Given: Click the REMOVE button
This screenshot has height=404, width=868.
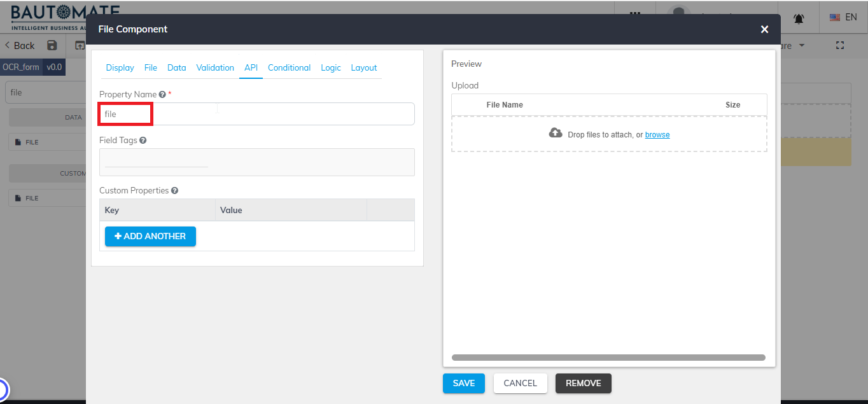Looking at the screenshot, I should [x=584, y=383].
